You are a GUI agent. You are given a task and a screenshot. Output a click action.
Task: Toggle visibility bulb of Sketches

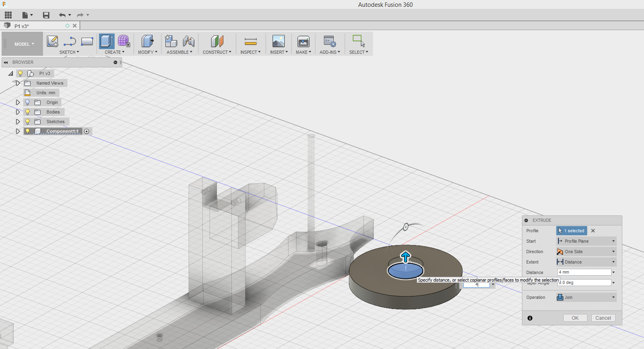pos(28,122)
